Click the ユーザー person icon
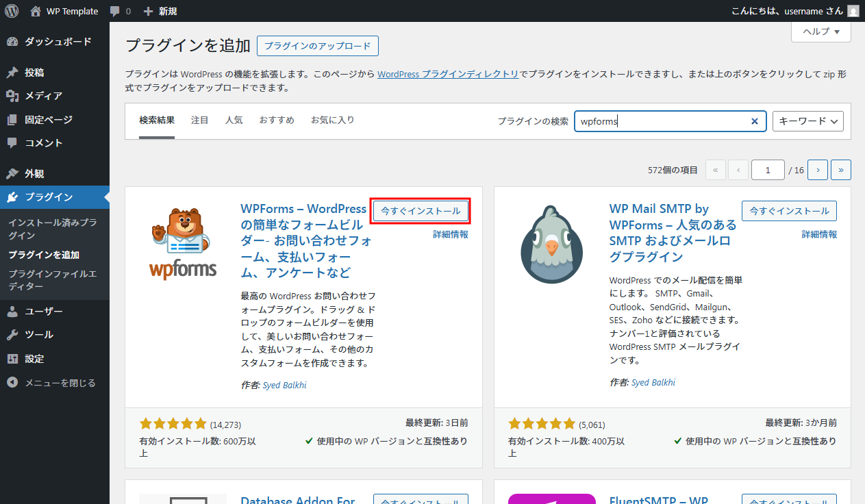The height and width of the screenshot is (504, 865). tap(12, 312)
